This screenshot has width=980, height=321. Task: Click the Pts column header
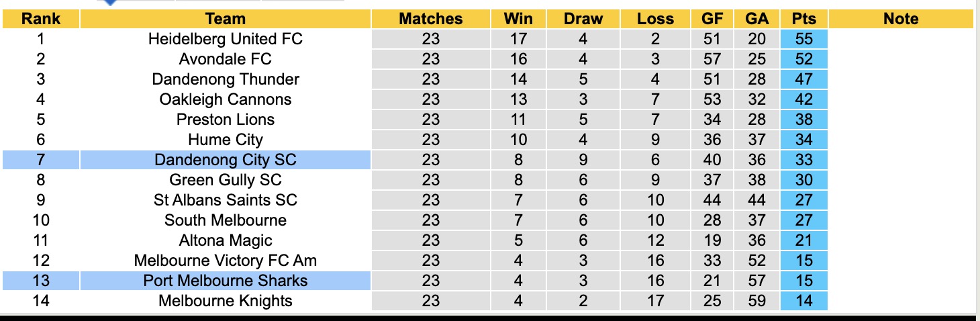pyautogui.click(x=803, y=19)
